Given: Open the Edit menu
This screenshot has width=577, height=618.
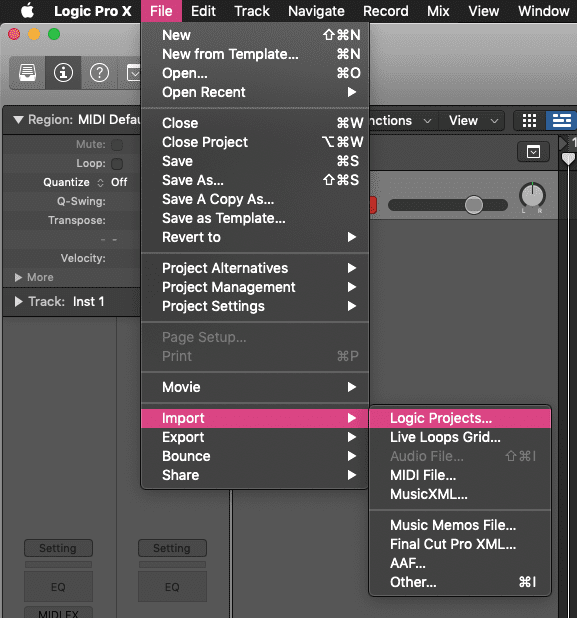Looking at the screenshot, I should coord(203,11).
